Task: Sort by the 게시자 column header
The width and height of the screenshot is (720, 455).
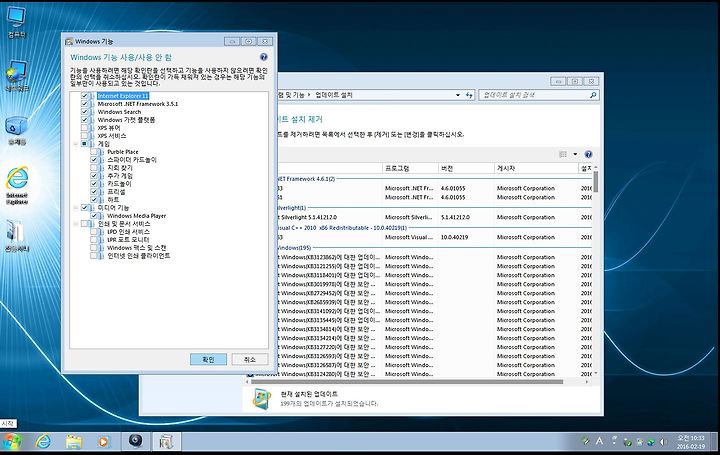Action: [536, 169]
